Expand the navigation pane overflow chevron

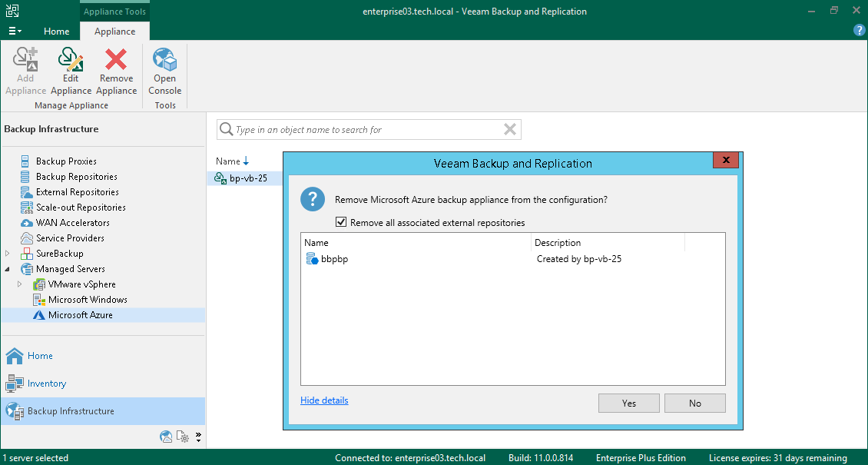click(x=198, y=437)
